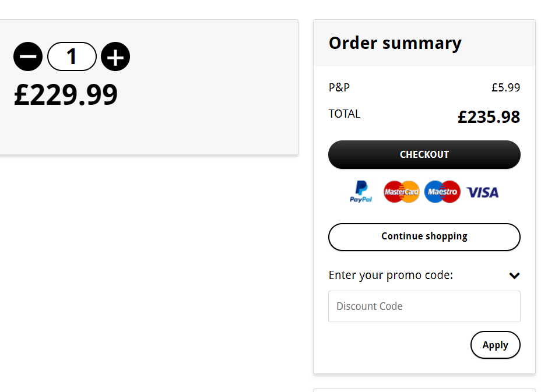Click the plus icon to increase quantity
This screenshot has height=392, width=555.
pos(115,56)
